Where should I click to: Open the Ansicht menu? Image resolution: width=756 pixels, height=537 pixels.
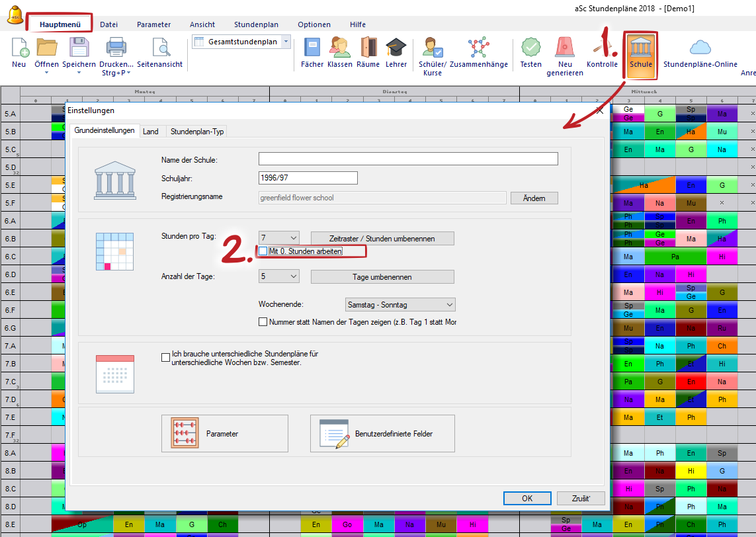(202, 24)
